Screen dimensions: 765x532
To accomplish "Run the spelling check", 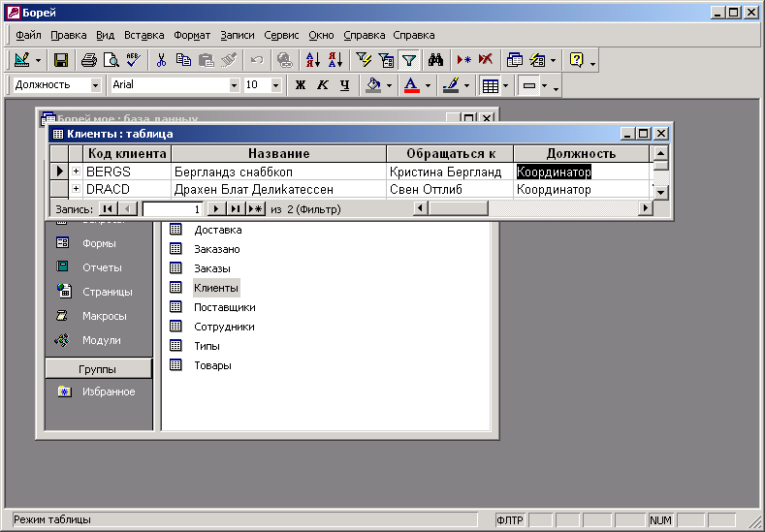I will [133, 60].
